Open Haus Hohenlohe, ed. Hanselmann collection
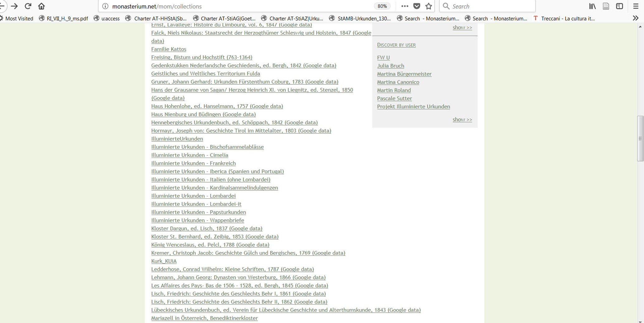644x323 pixels. click(217, 106)
